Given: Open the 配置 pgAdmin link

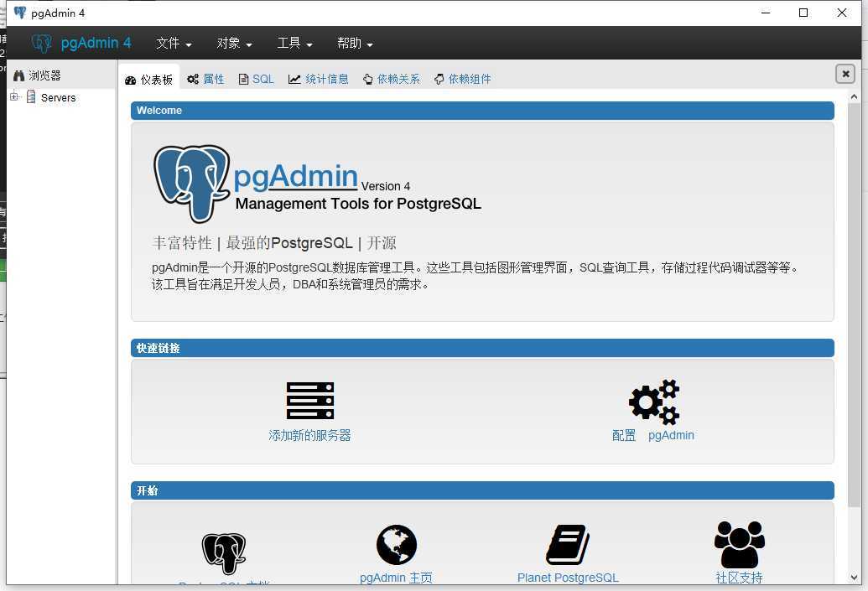Looking at the screenshot, I should click(653, 436).
